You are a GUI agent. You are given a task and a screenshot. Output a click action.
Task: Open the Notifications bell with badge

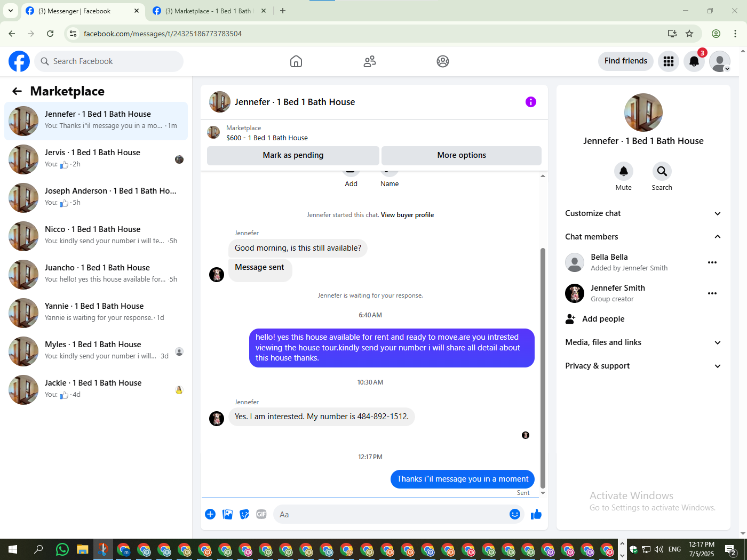pyautogui.click(x=694, y=61)
